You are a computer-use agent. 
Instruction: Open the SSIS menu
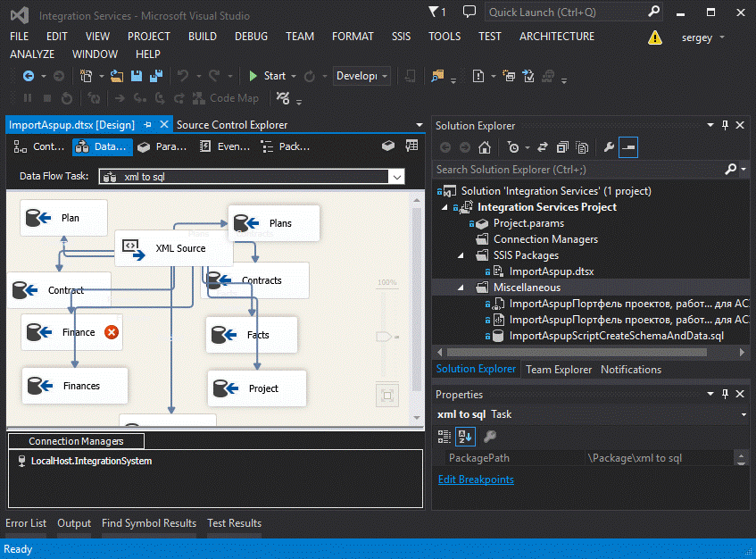(x=401, y=37)
